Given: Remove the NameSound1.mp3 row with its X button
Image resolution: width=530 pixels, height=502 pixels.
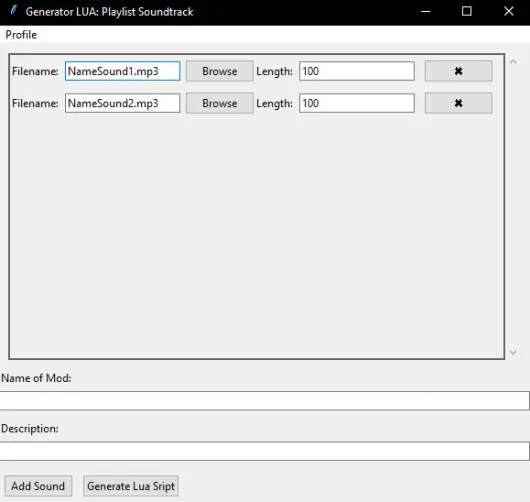Looking at the screenshot, I should (458, 71).
